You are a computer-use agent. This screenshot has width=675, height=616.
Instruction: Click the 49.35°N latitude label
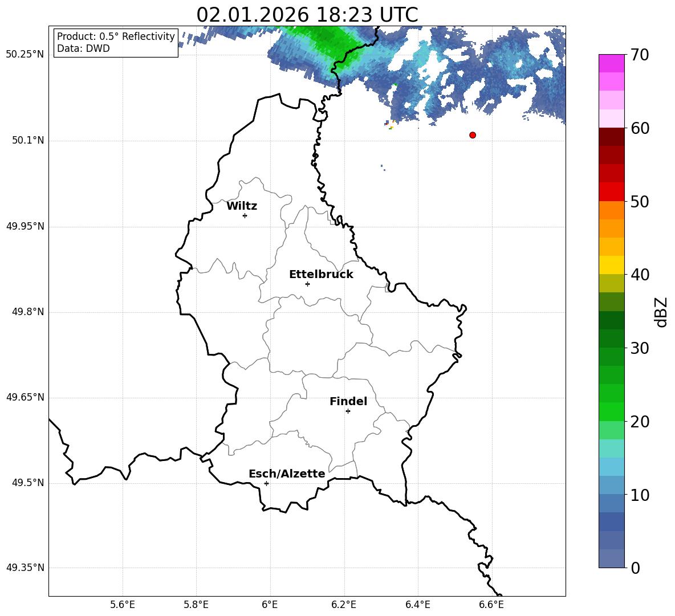(x=25, y=568)
